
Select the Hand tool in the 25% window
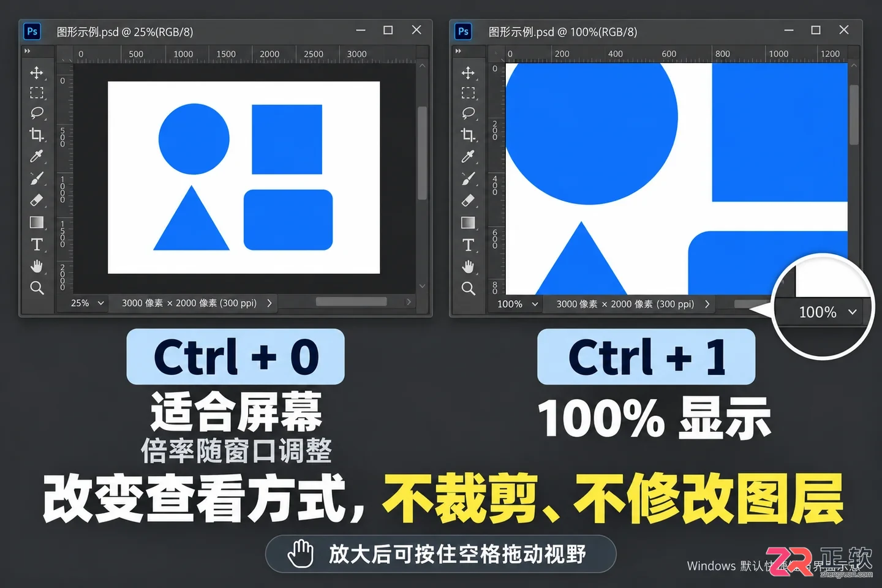coord(37,266)
